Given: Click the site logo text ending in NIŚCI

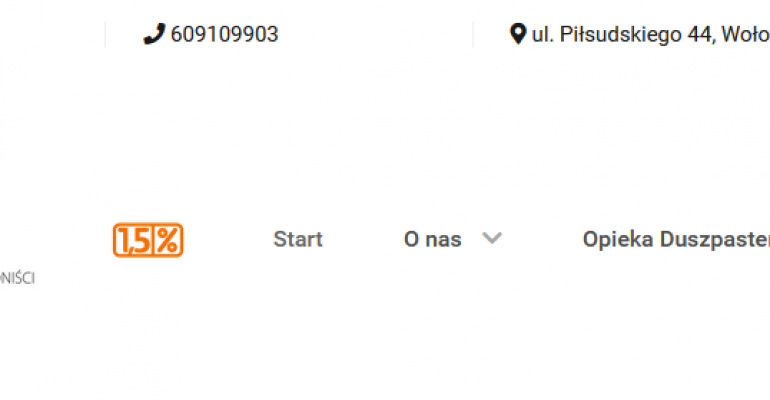Looking at the screenshot, I should [17, 278].
